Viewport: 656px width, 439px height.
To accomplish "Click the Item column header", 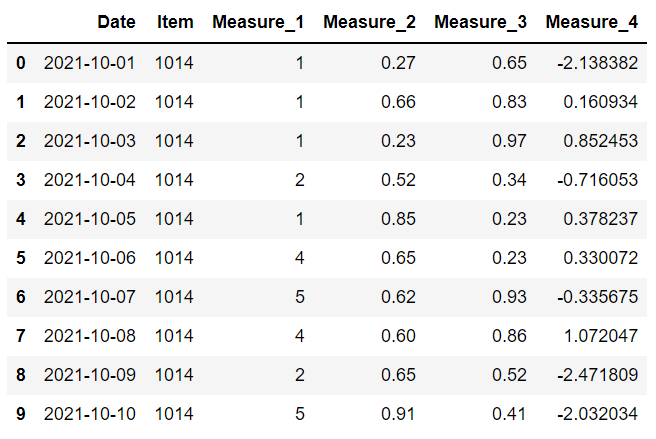I will pos(175,22).
